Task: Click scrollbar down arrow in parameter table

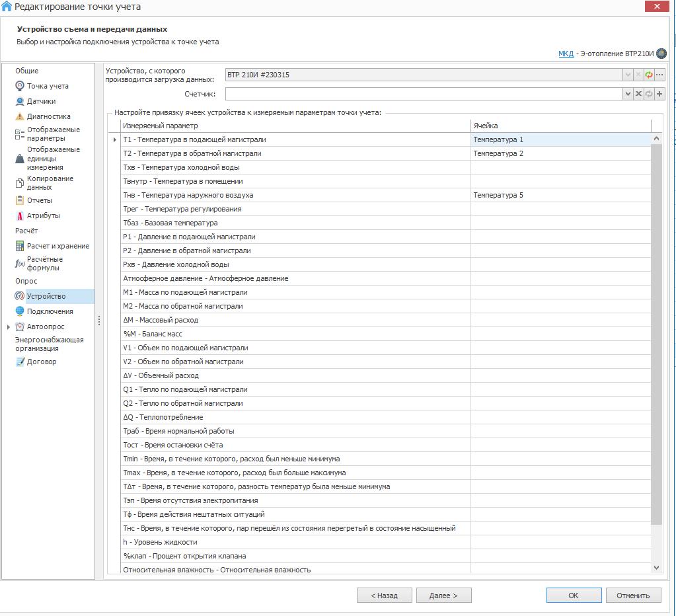Action: tap(656, 567)
